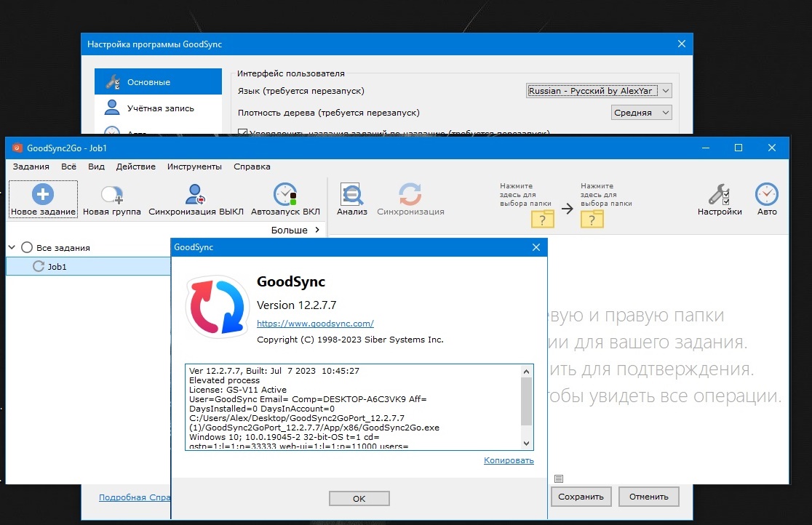Click the info box scrollbar thumb
The width and height of the screenshot is (812, 525).
pos(526,401)
